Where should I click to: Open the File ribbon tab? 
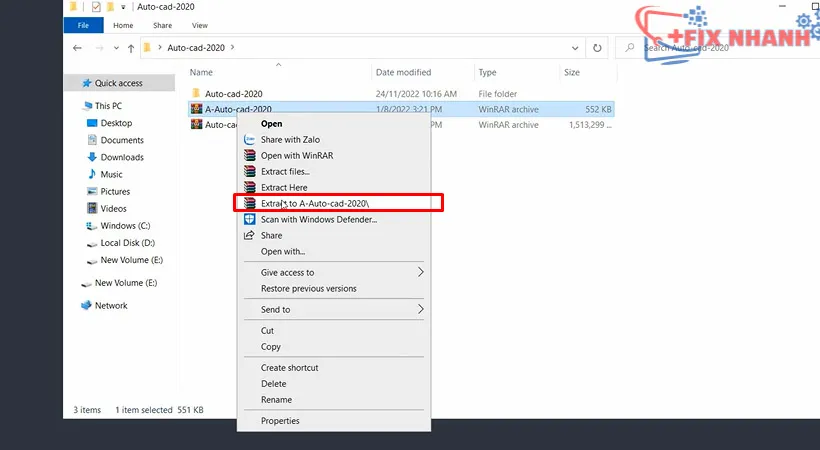(x=83, y=25)
